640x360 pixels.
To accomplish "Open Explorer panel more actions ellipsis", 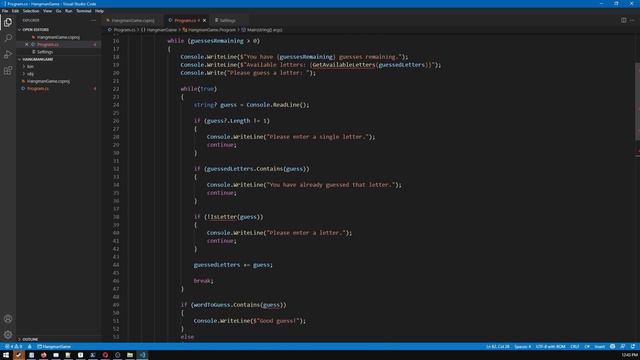I will coord(93,20).
